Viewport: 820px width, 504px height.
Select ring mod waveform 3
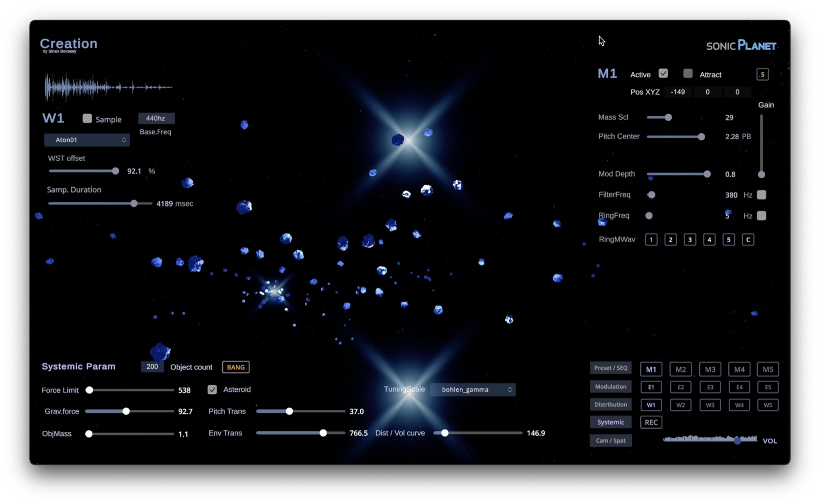[690, 240]
